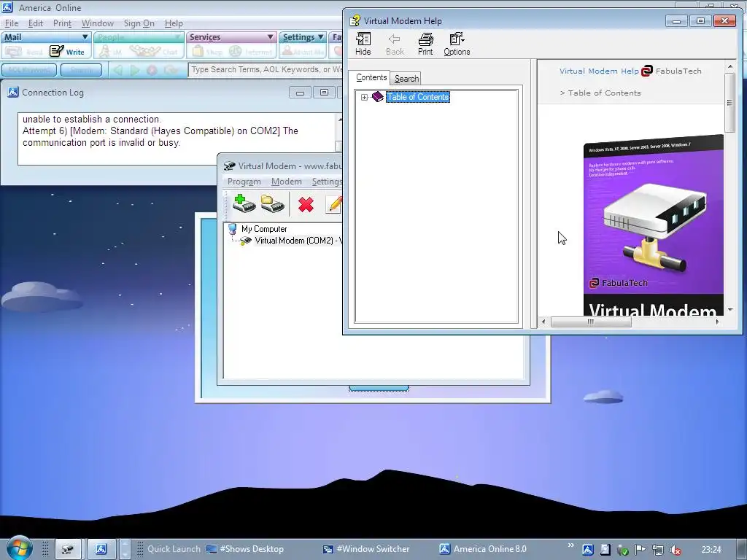The width and height of the screenshot is (747, 560).
Task: Click the AOL search terms input field
Action: pyautogui.click(x=266, y=69)
